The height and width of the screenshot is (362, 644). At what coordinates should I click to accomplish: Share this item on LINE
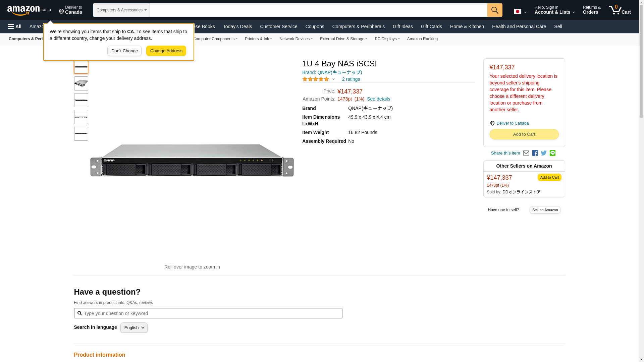(552, 153)
